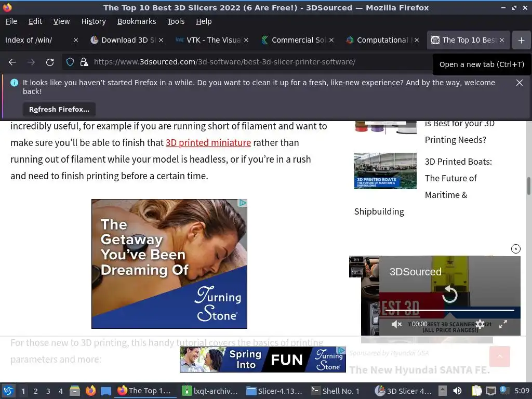Follow the 3D printed miniature link

coord(208,143)
